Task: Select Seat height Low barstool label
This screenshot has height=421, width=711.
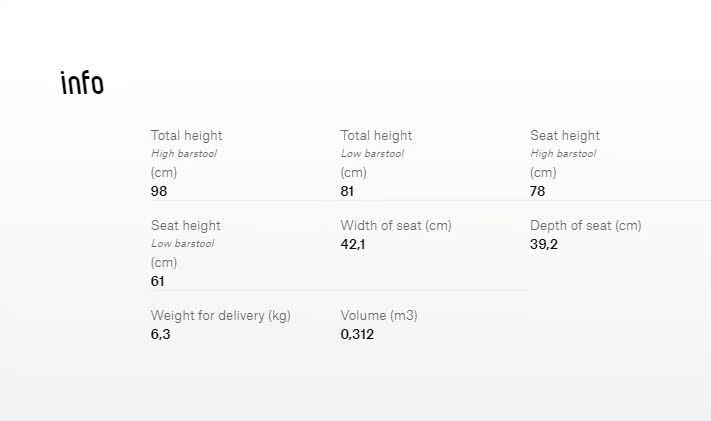Action: [185, 244]
